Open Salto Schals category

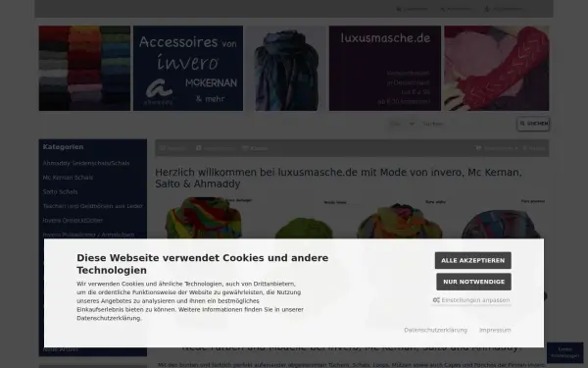[x=61, y=191]
